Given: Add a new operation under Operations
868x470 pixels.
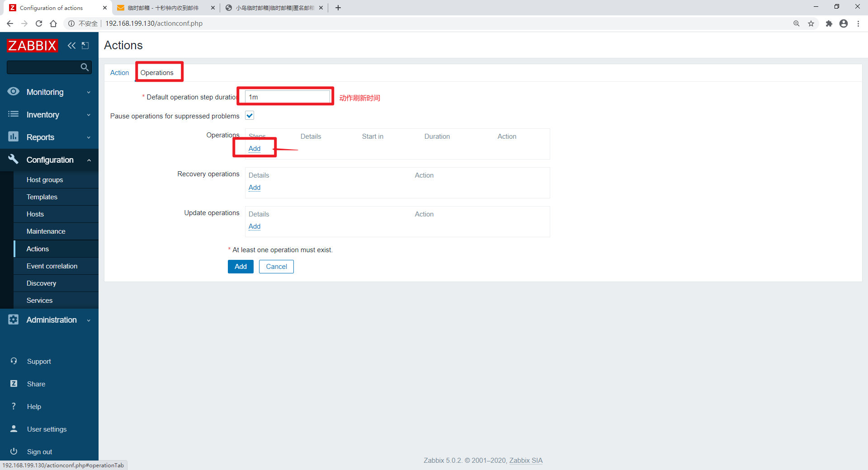Looking at the screenshot, I should click(x=255, y=149).
